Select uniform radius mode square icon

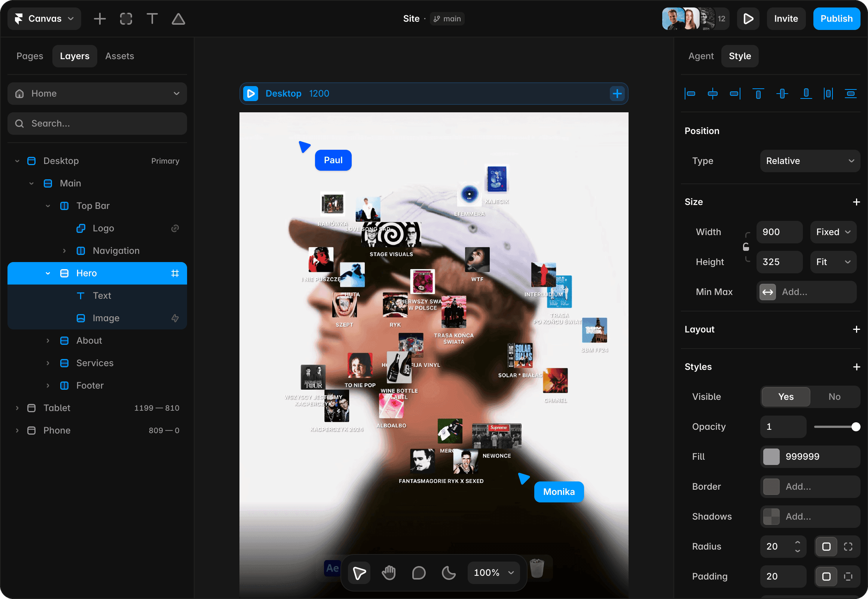826,547
